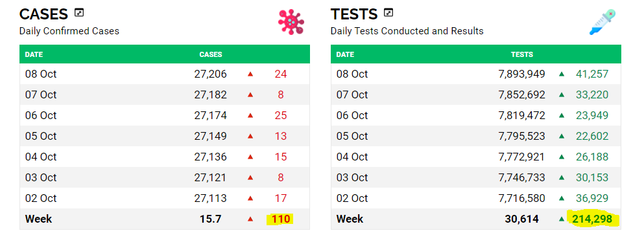Screen dimensions: 644x233
Task: Click cases total 27,206
Action: coord(211,74)
